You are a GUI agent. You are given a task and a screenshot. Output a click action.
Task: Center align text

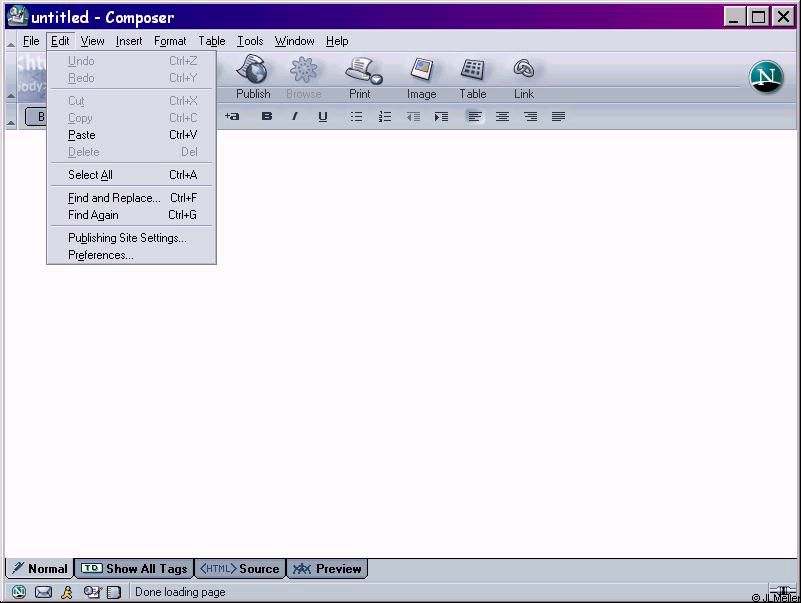[502, 117]
